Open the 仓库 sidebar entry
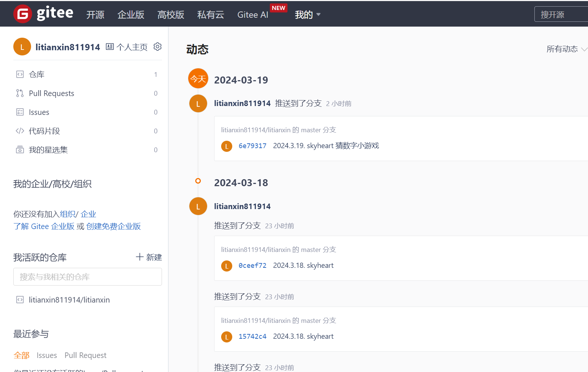This screenshot has width=588, height=372. coord(88,74)
